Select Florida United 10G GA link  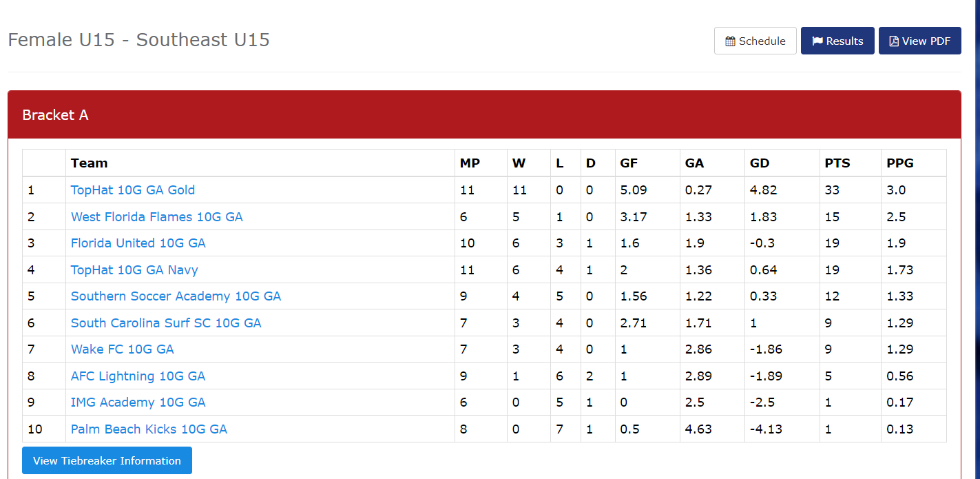[x=138, y=243]
